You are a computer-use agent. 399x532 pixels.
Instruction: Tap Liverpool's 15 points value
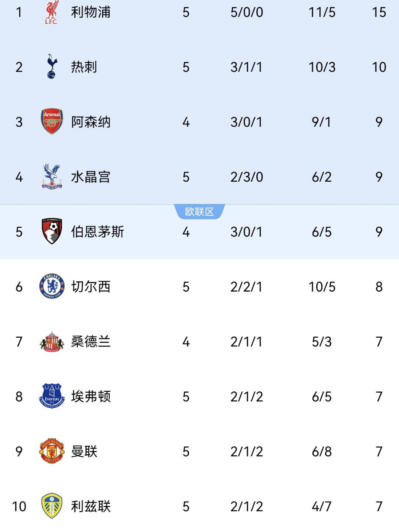tap(379, 12)
